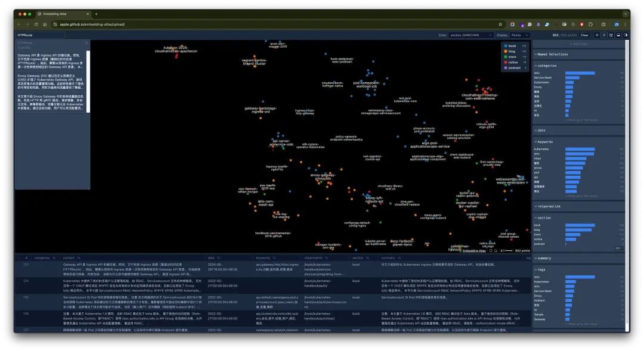The width and height of the screenshot is (644, 351).
Task: Open the browser Extensions puzzle icon
Action: [590, 24]
